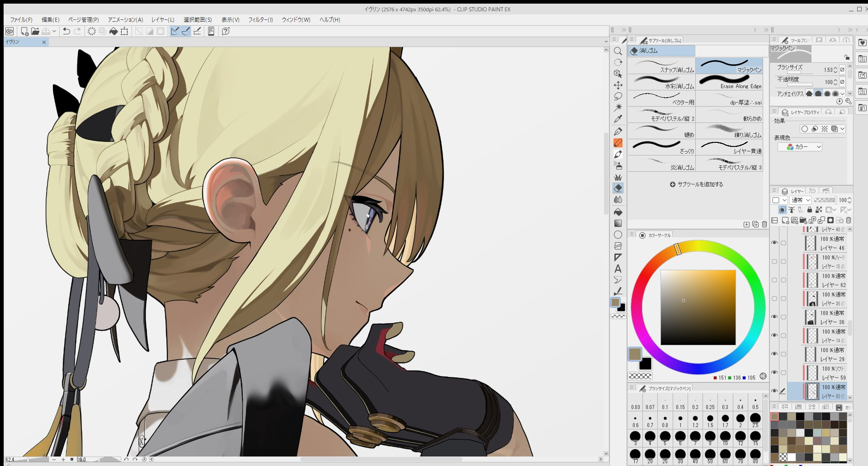Click the lock icon in tool property
Screen dimensions: 868x466
847,57
